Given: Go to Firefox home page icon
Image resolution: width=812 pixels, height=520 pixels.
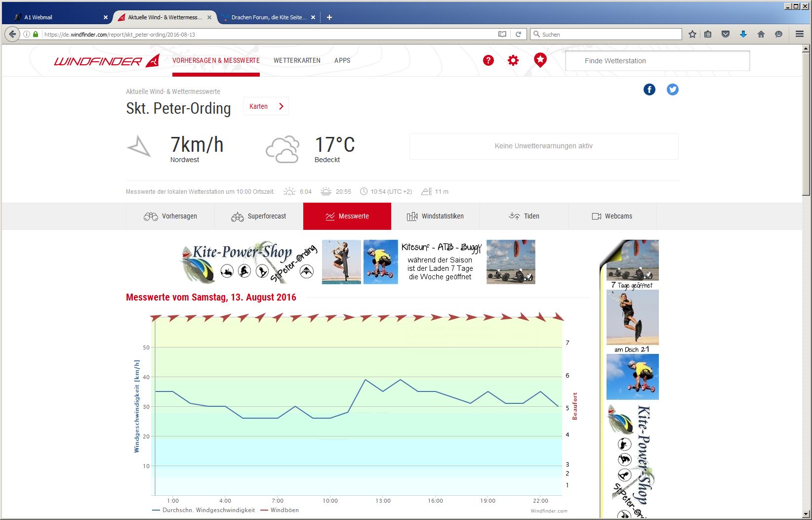Looking at the screenshot, I should coord(761,34).
